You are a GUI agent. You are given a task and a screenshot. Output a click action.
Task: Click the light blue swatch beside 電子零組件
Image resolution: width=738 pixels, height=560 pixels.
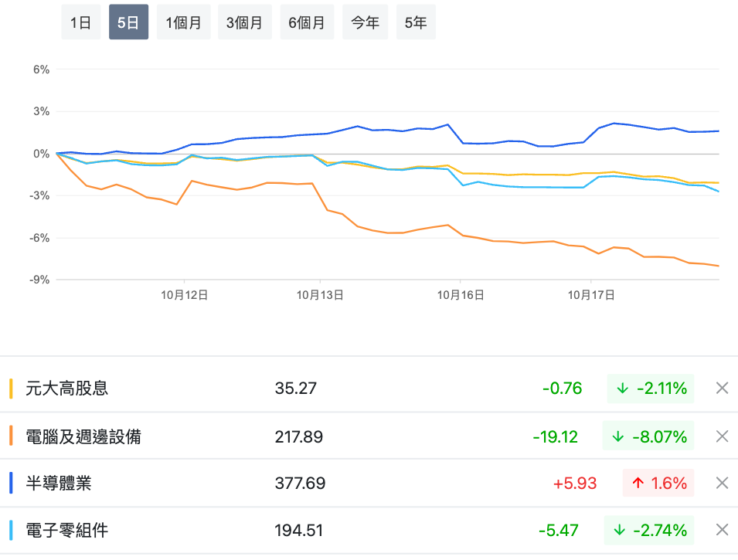pyautogui.click(x=11, y=530)
